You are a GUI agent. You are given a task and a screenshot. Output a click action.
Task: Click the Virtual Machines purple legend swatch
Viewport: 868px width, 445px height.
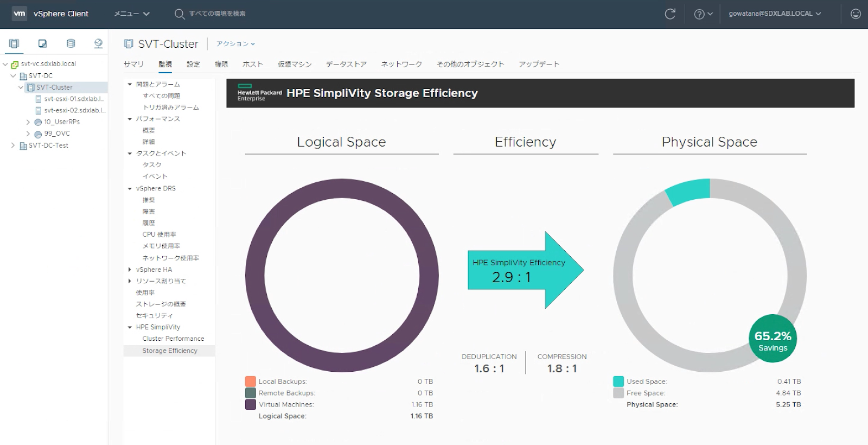click(250, 404)
